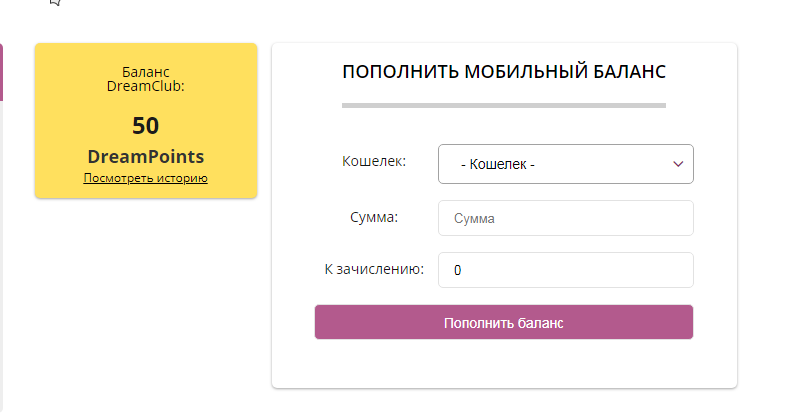The width and height of the screenshot is (791, 417).
Task: Click the К зачислению: field label
Action: click(x=374, y=269)
